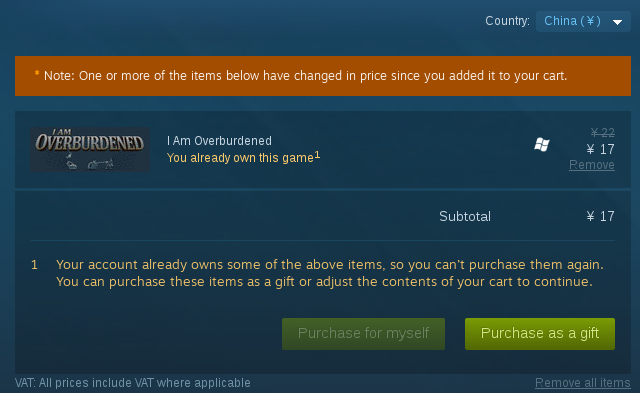
Task: Click the subtotal ¥ 17 amount
Action: [600, 216]
